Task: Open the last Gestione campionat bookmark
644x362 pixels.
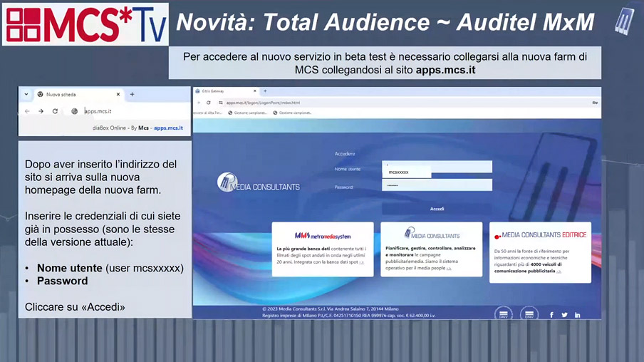Action: pyautogui.click(x=292, y=113)
